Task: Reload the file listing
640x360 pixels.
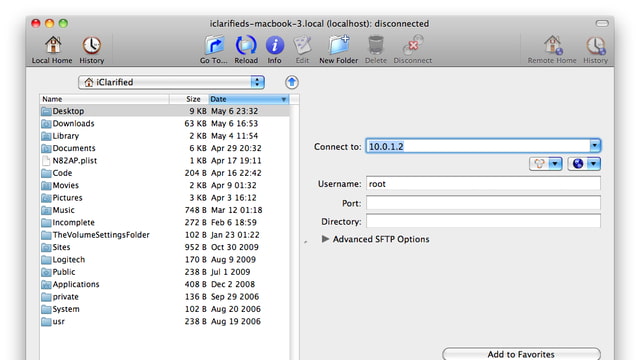Action: click(246, 50)
